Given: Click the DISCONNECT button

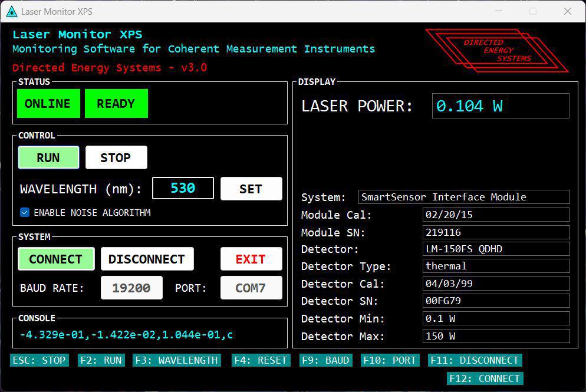Looking at the screenshot, I should point(147,259).
